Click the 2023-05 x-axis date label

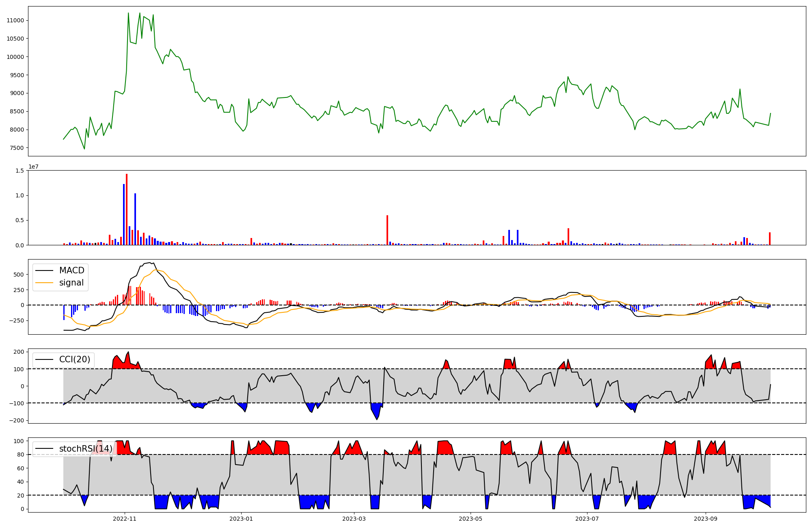point(471,519)
